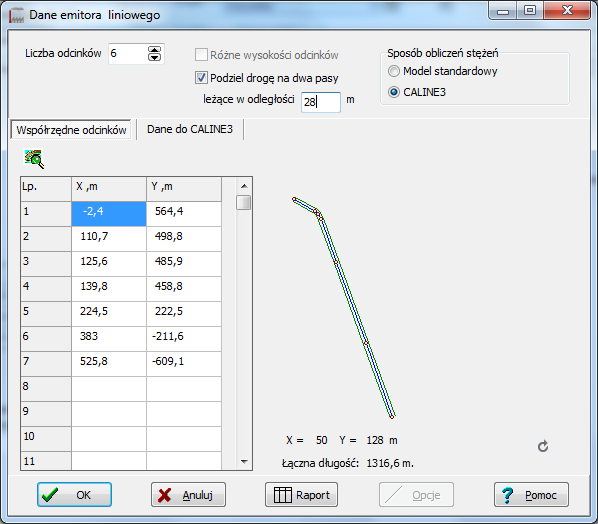Click table scrollbar up arrow

coord(244,186)
